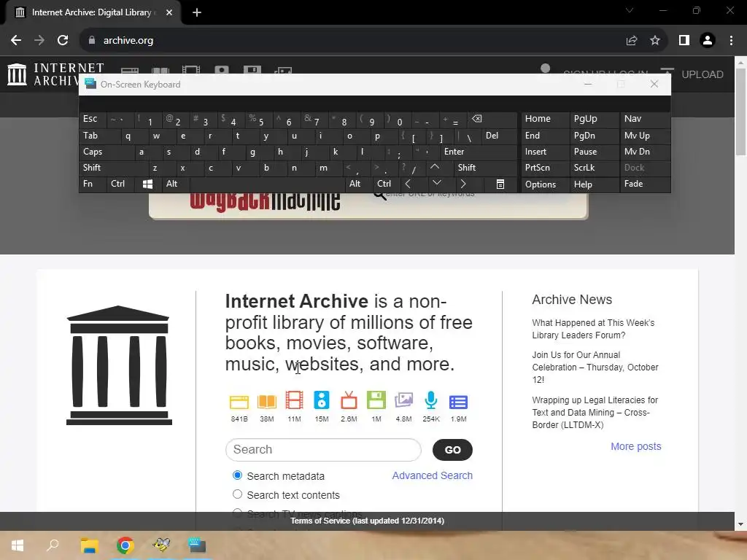The image size is (747, 560).
Task: Toggle the right Shift key on keyboard
Action: tap(485, 168)
